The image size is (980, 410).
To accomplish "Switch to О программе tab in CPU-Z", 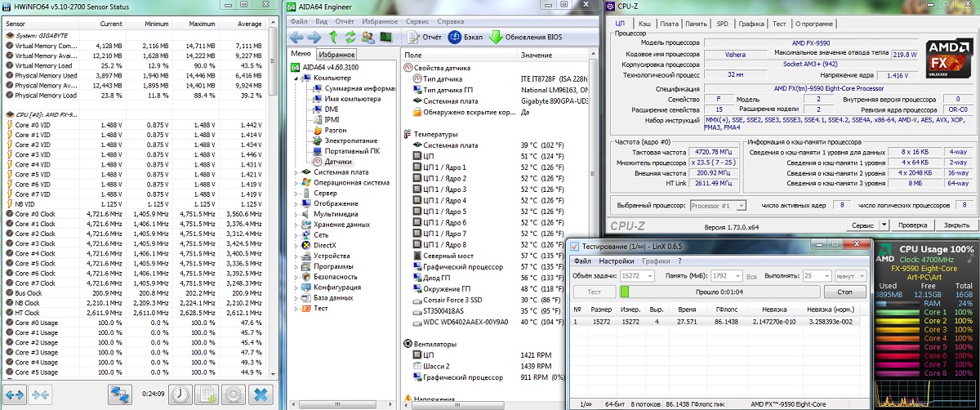I will click(x=815, y=24).
